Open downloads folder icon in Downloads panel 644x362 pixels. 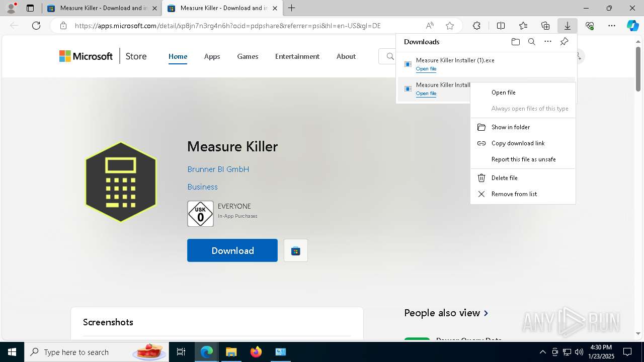pyautogui.click(x=515, y=42)
